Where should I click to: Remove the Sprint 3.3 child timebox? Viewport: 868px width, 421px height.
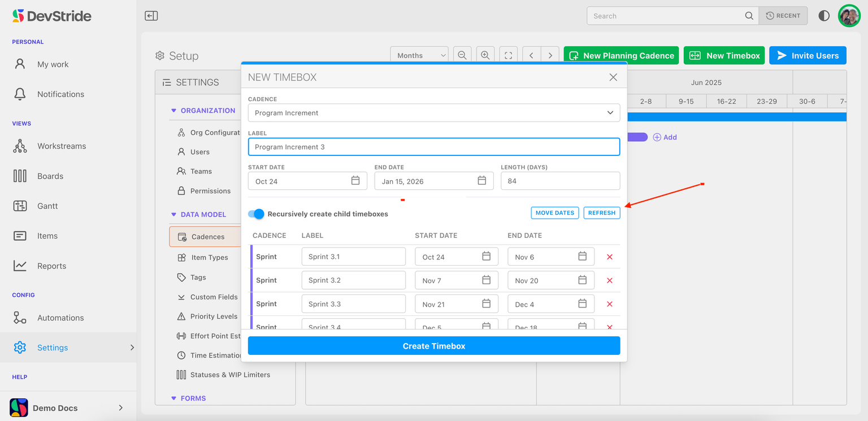pyautogui.click(x=610, y=304)
